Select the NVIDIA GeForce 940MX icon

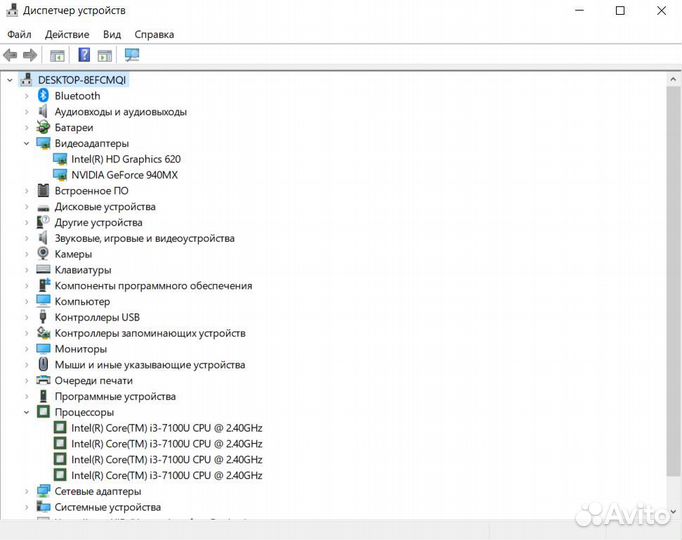coord(60,175)
